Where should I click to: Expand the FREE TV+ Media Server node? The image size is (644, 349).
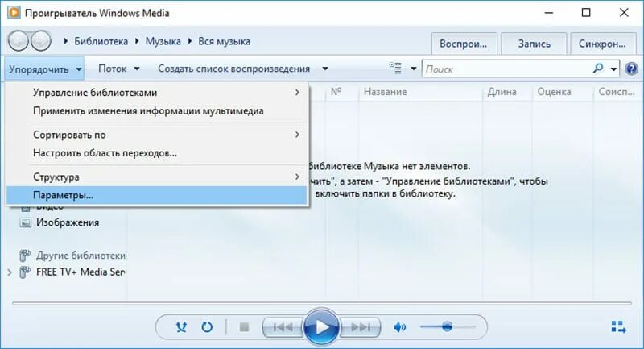[10, 272]
